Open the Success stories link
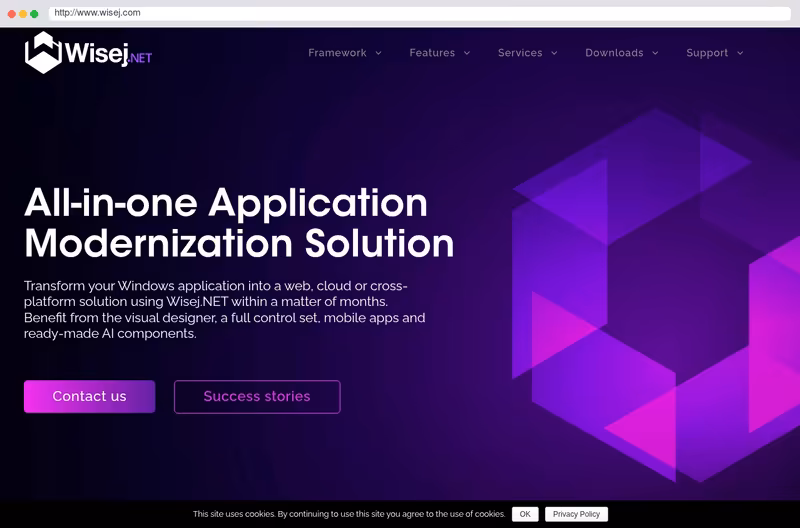 (x=257, y=396)
